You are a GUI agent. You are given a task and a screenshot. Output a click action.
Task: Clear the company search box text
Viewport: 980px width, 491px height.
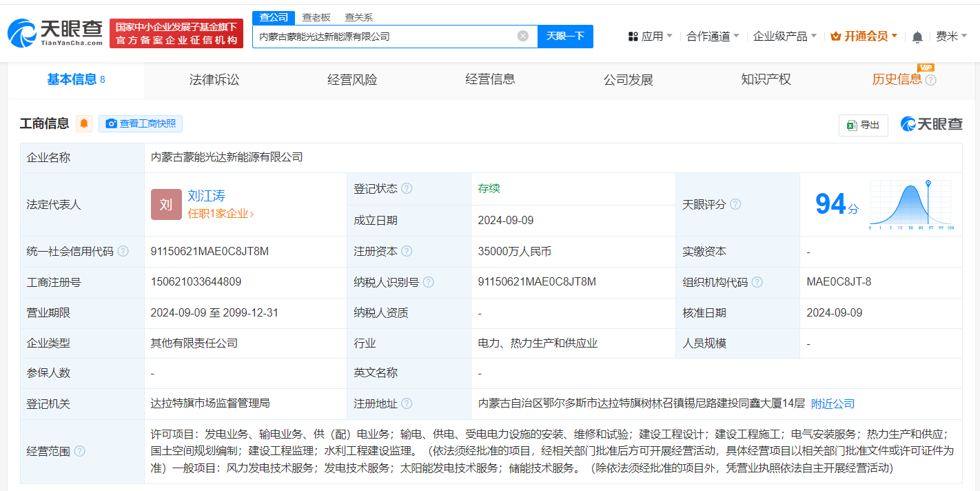click(523, 36)
